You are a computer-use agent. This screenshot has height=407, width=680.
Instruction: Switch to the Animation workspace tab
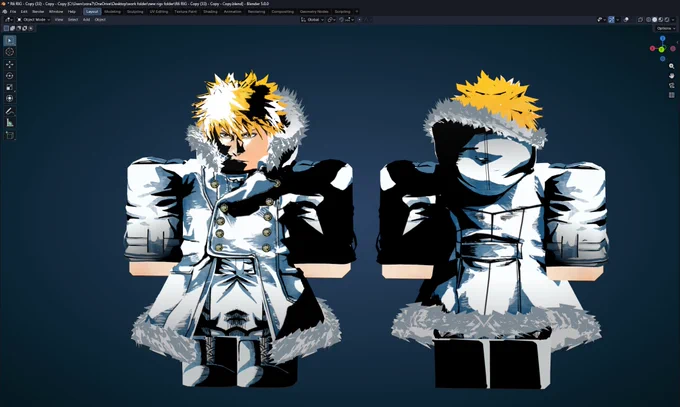point(232,12)
